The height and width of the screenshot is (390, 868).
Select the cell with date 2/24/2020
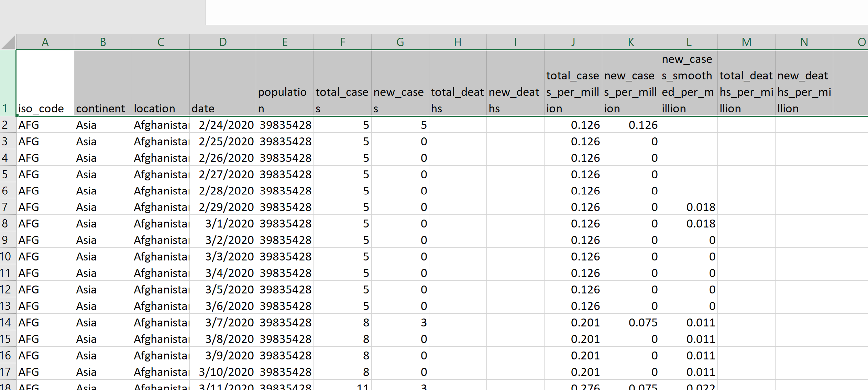click(x=223, y=125)
